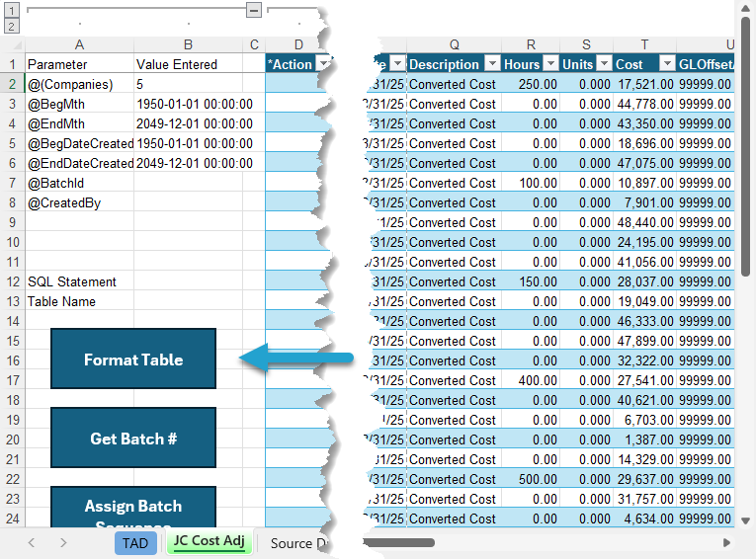Select the Value Entered header cell
Screen dimensions: 756x559
tap(188, 64)
